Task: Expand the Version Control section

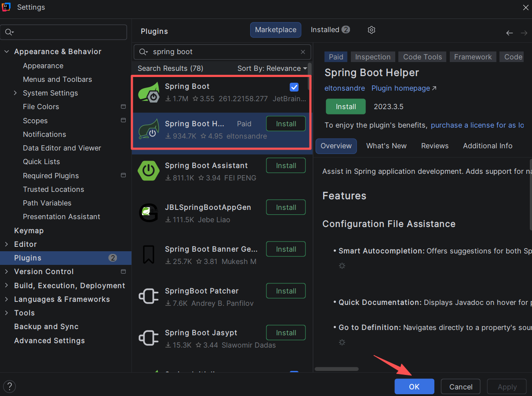Action: coord(7,271)
